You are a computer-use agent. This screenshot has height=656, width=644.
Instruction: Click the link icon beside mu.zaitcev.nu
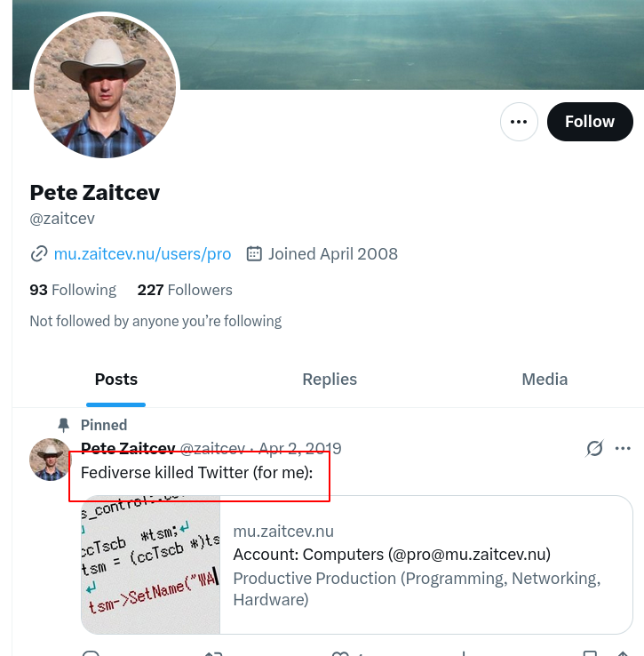coord(39,254)
